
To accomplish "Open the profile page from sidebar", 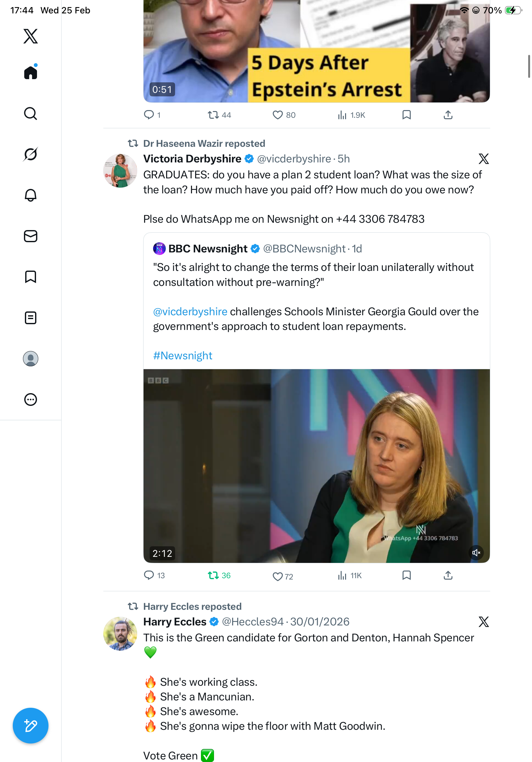I will (31, 358).
